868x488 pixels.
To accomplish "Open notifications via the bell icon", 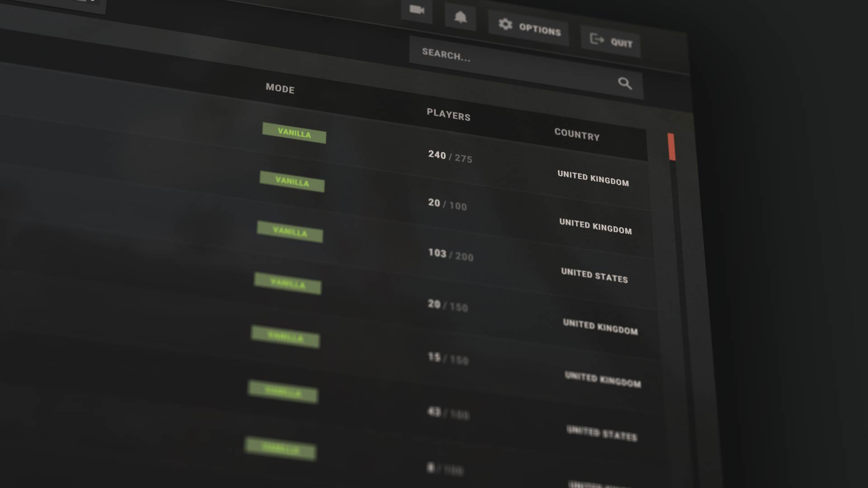I will coord(460,17).
